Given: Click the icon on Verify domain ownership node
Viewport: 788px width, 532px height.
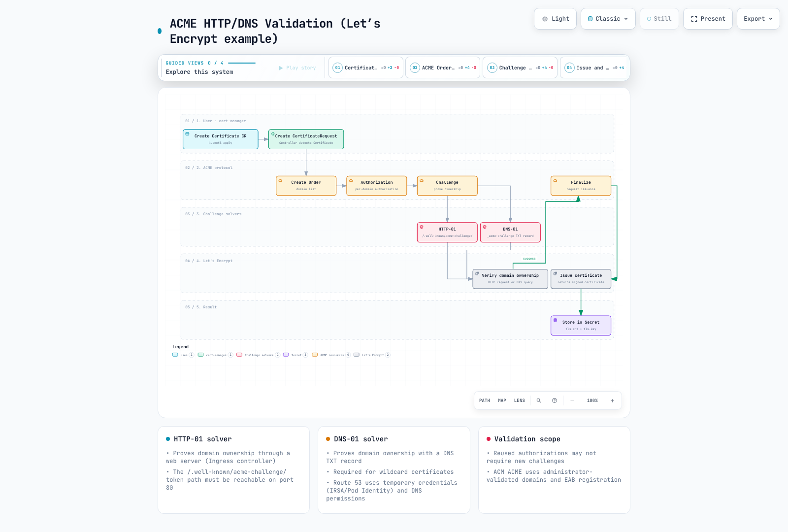Looking at the screenshot, I should click(477, 273).
